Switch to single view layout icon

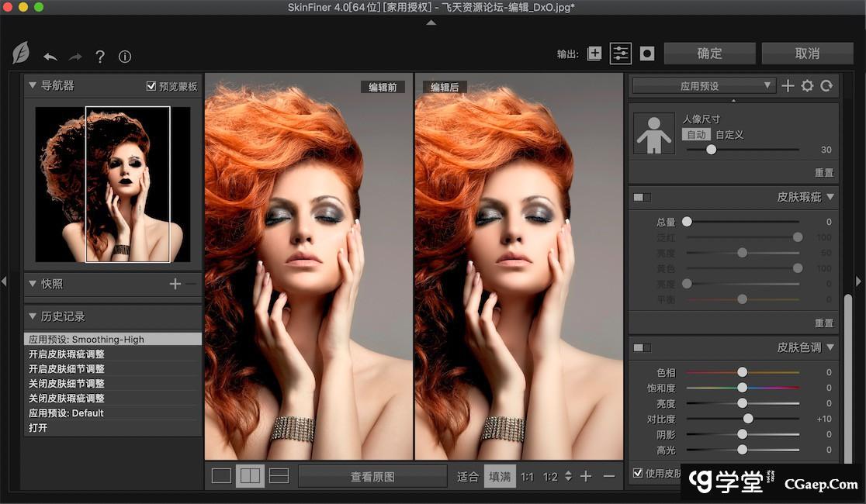tap(221, 476)
